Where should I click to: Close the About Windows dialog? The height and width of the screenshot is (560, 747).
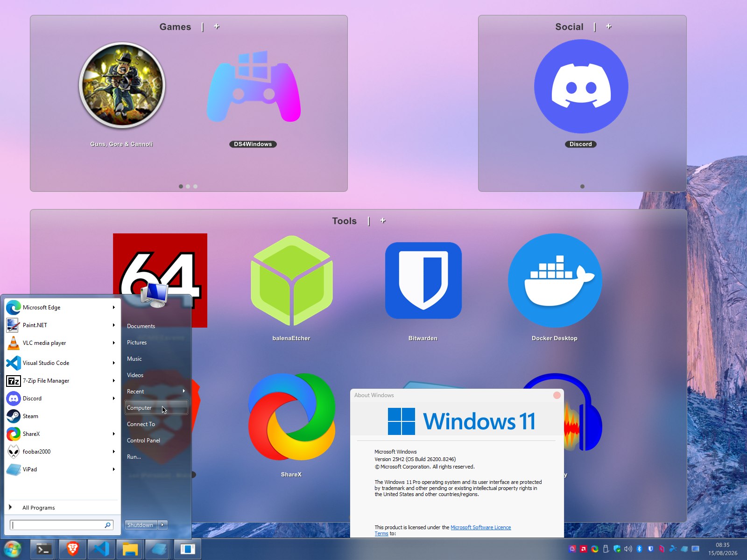[x=557, y=395]
